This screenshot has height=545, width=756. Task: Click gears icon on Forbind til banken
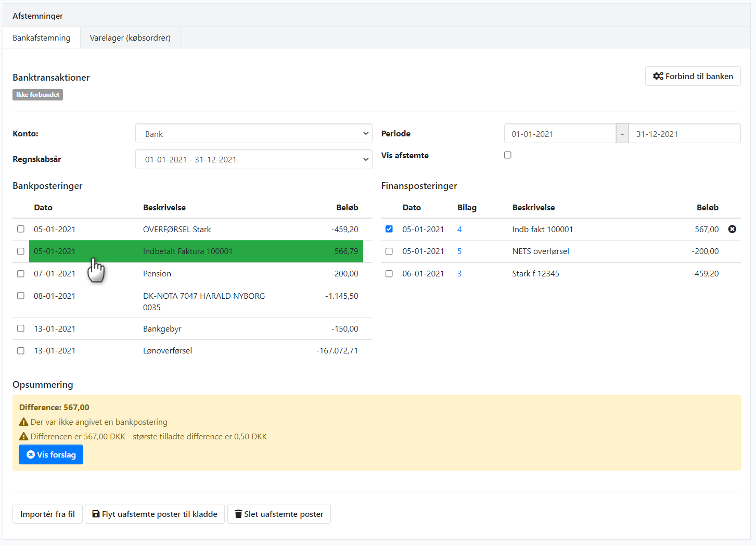[658, 76]
